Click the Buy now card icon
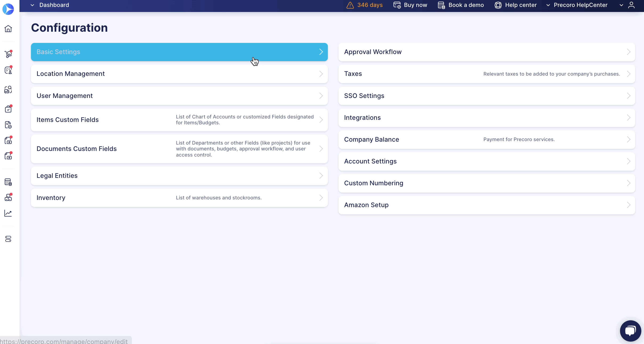The image size is (644, 344). (x=397, y=5)
